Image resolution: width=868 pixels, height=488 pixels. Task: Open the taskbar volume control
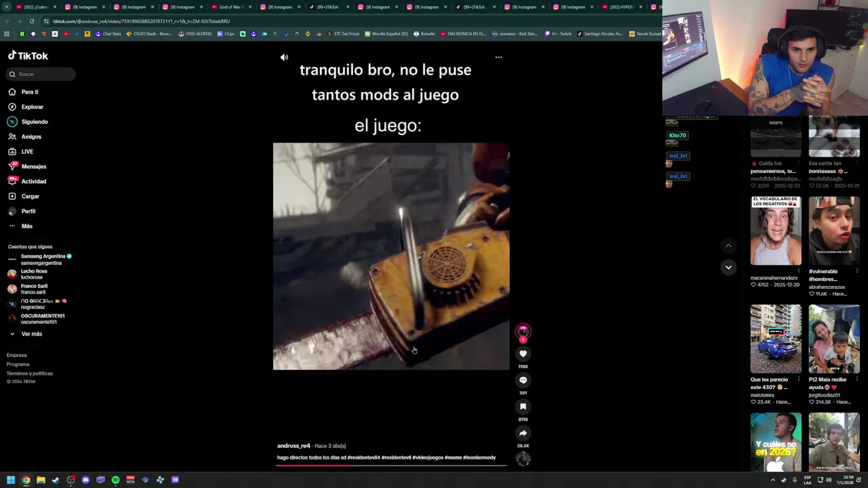point(828,480)
